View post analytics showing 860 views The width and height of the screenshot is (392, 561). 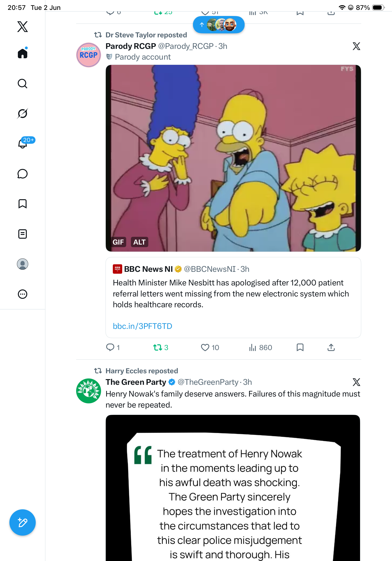pyautogui.click(x=260, y=347)
